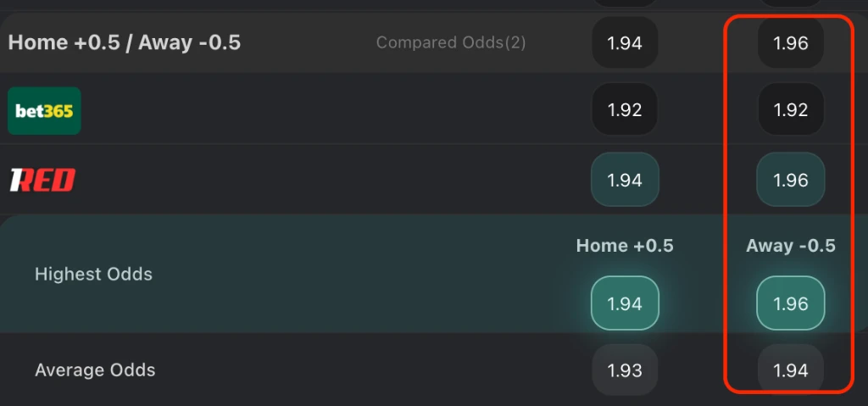The width and height of the screenshot is (868, 406).
Task: Click the cut-off odds button above the header row's 1.96
Action: click(x=791, y=3)
